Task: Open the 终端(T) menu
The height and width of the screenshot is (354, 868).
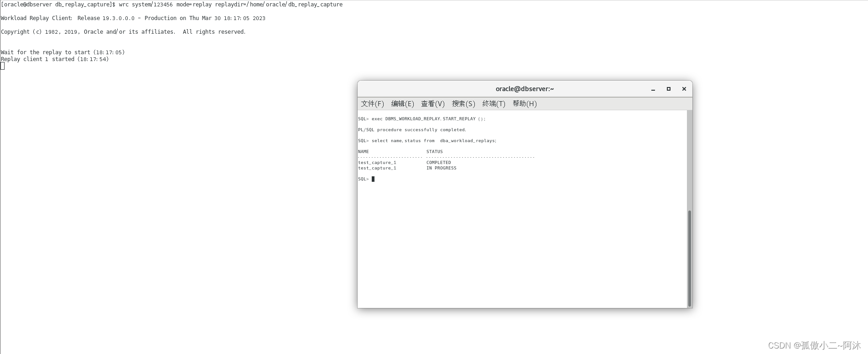Action: click(494, 104)
